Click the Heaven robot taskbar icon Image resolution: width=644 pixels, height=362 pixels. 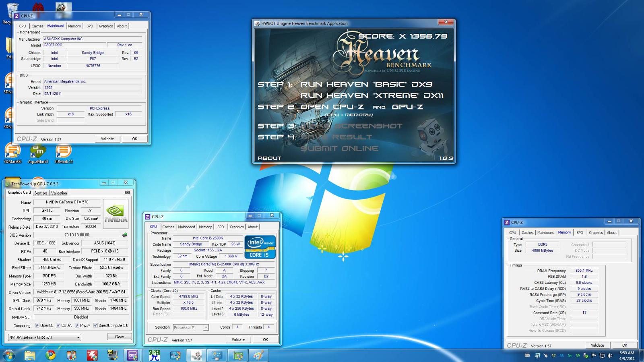[196, 355]
